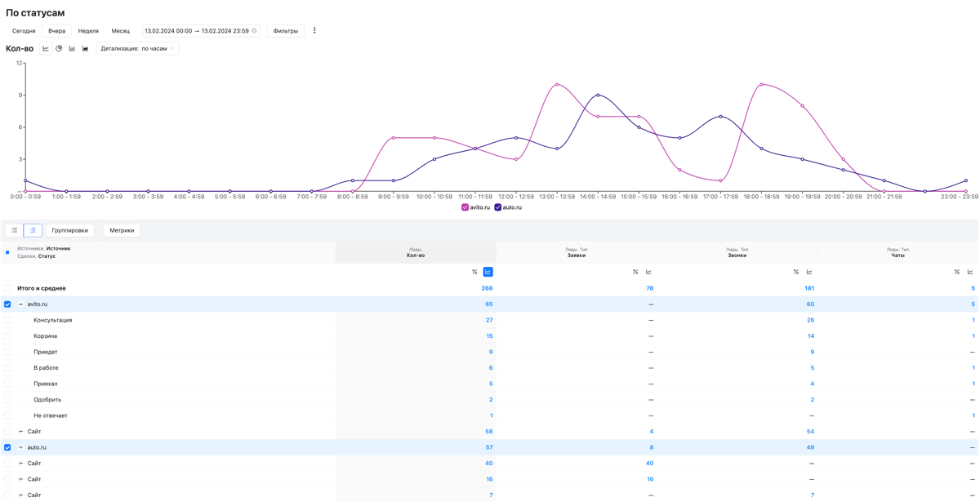Screen dimensions: 980x502
Task: Open the three-dot more options menu
Action: coord(314,31)
